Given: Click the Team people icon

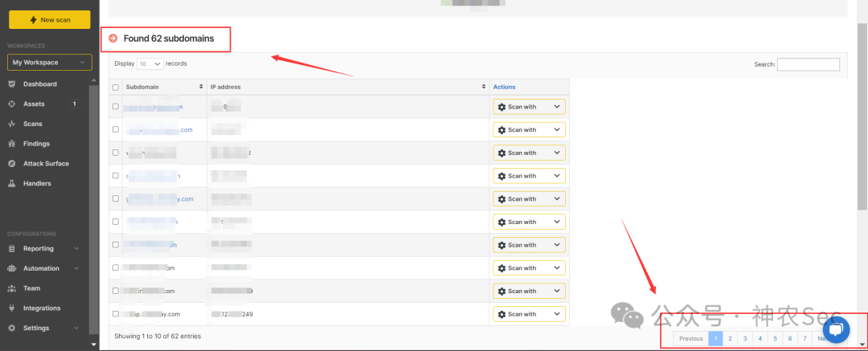Looking at the screenshot, I should pyautogui.click(x=11, y=288).
